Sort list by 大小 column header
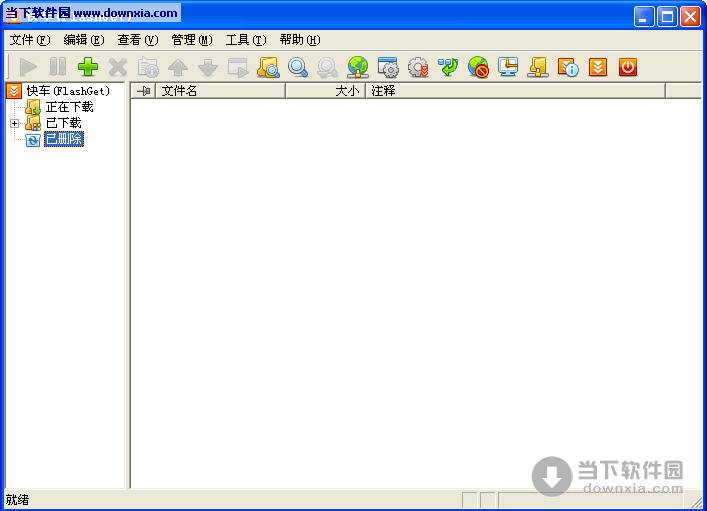 click(x=325, y=91)
